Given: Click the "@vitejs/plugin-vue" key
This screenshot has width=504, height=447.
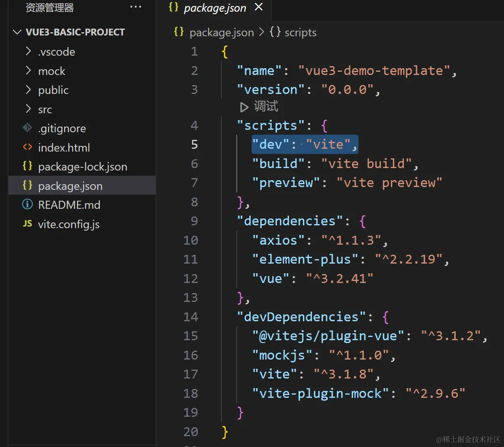Looking at the screenshot, I should point(328,336).
